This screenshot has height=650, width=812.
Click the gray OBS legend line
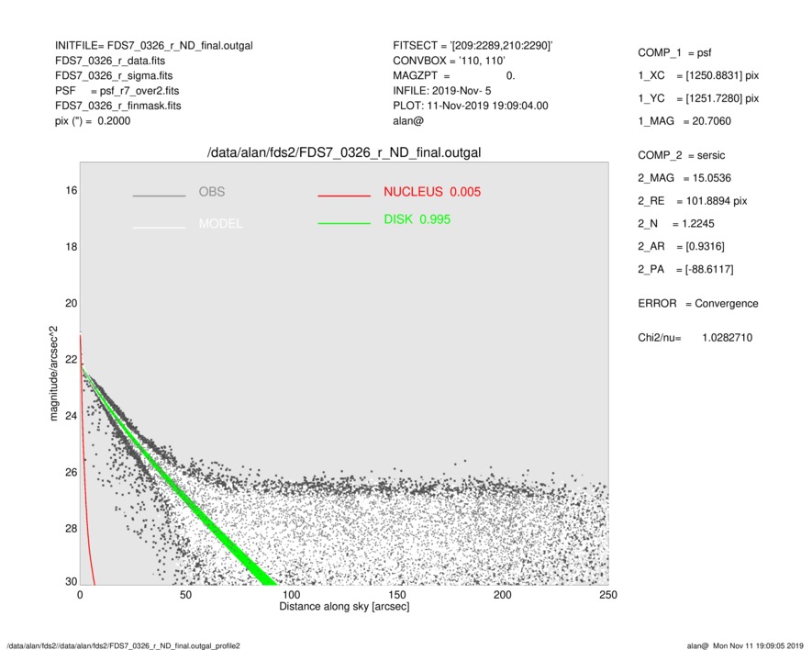159,196
